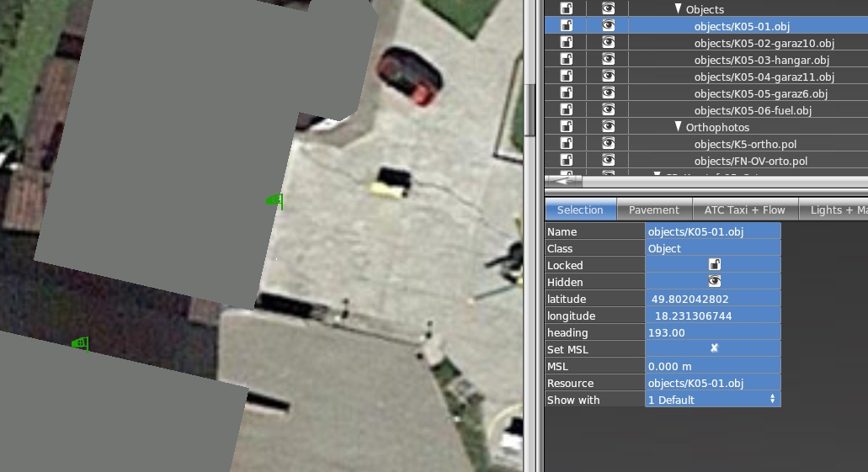Select objects/FN-OV-orto.pol in hierarchy

(x=751, y=161)
